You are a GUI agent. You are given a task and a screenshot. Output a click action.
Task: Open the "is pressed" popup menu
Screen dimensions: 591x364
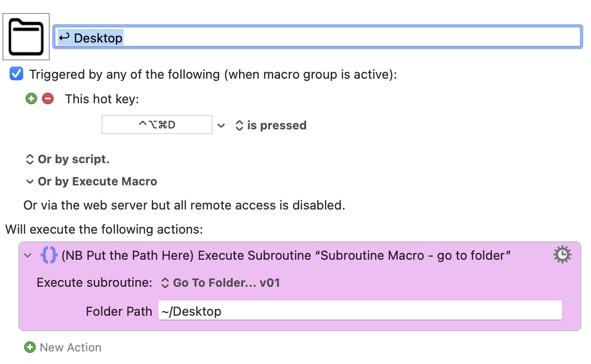pos(271,126)
